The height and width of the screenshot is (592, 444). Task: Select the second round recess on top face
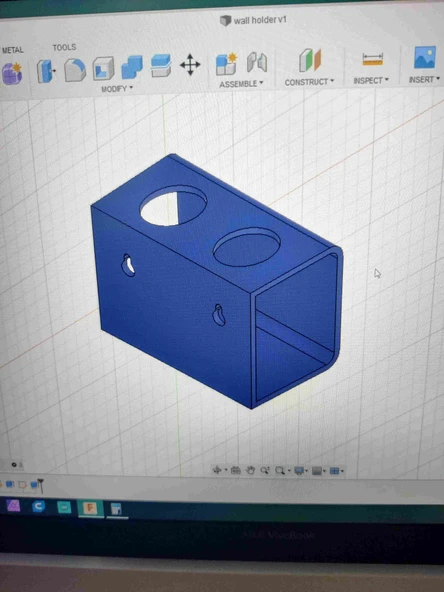click(247, 247)
